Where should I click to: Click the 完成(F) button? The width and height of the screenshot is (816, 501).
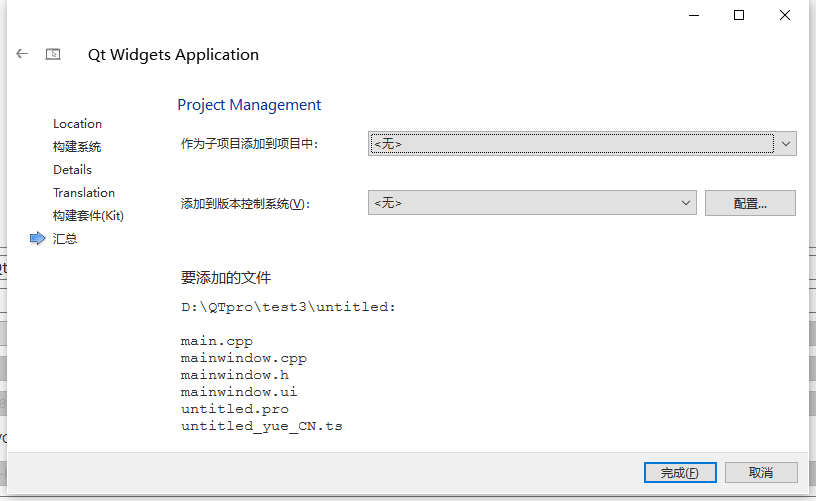[x=680, y=472]
